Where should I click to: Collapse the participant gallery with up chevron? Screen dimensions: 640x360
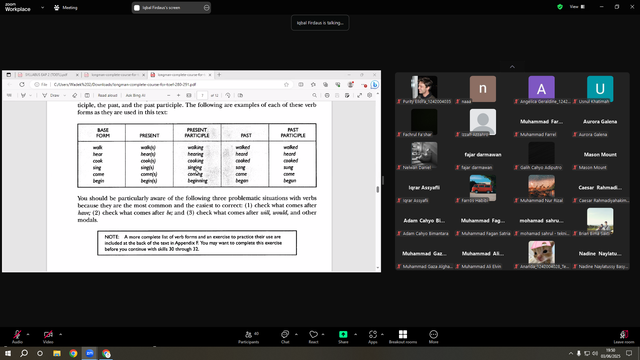(512, 67)
